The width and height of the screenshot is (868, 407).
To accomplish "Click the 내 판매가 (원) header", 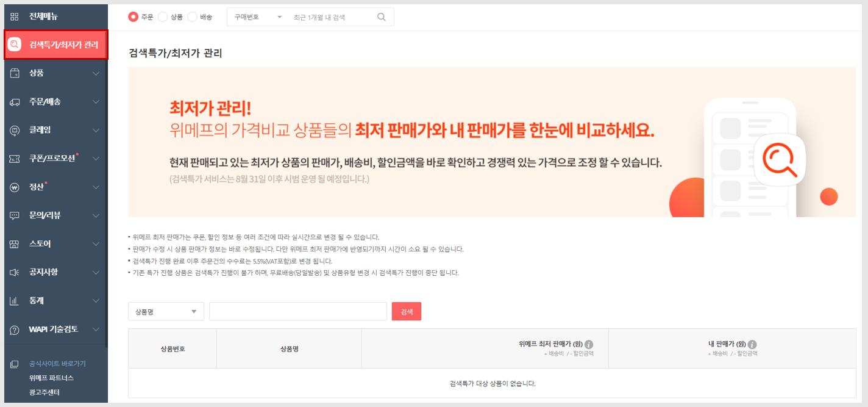I will [x=727, y=344].
